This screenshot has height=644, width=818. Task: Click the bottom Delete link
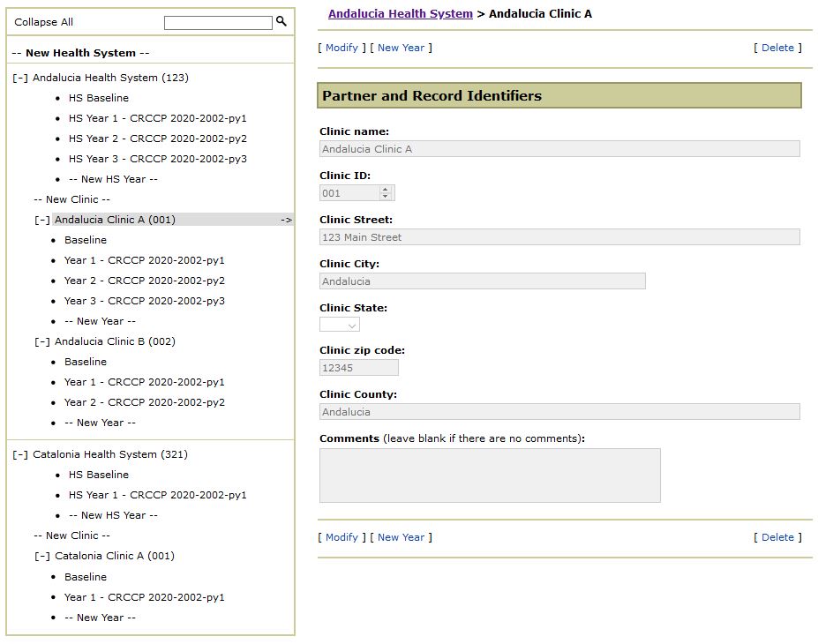[777, 537]
